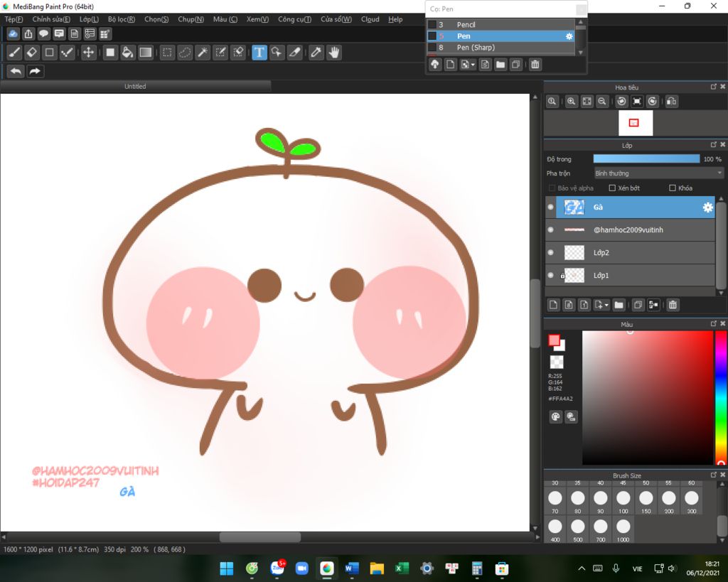This screenshot has width=728, height=582.
Task: Delete the selected layer with the trash icon
Action: (x=673, y=305)
